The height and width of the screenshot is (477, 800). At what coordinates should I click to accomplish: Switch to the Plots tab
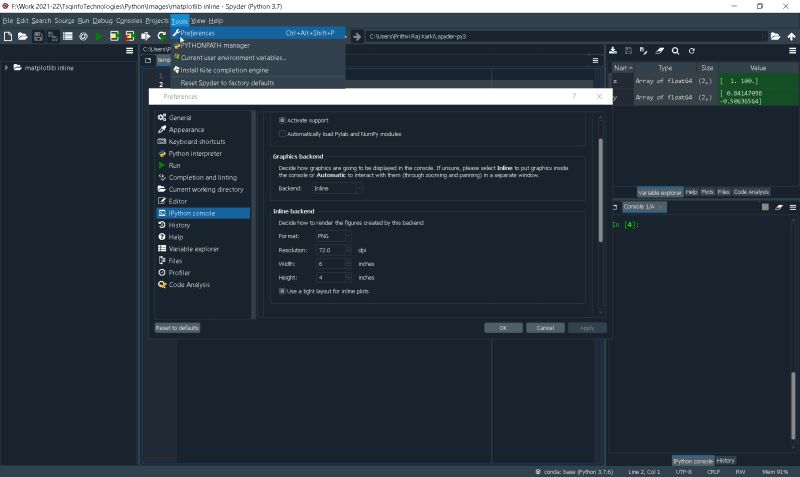pyautogui.click(x=707, y=192)
